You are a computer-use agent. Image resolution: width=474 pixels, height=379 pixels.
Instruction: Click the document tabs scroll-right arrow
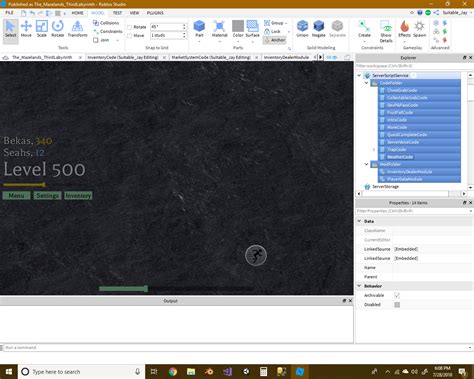pos(321,57)
